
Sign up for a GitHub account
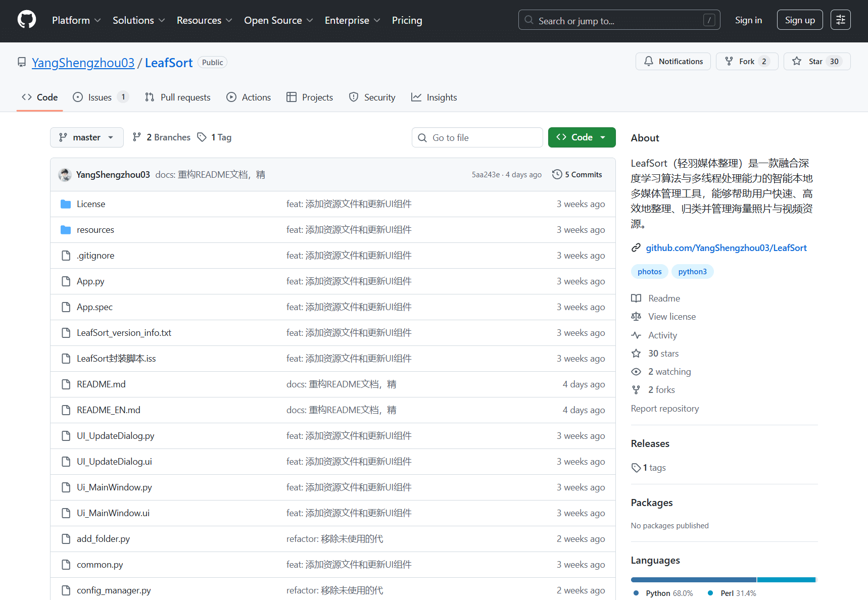(x=800, y=20)
